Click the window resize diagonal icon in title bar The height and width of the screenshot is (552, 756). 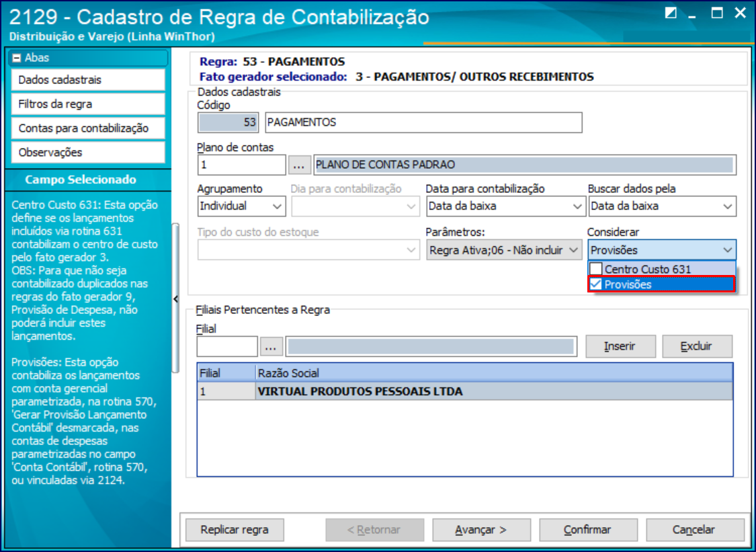pos(671,13)
